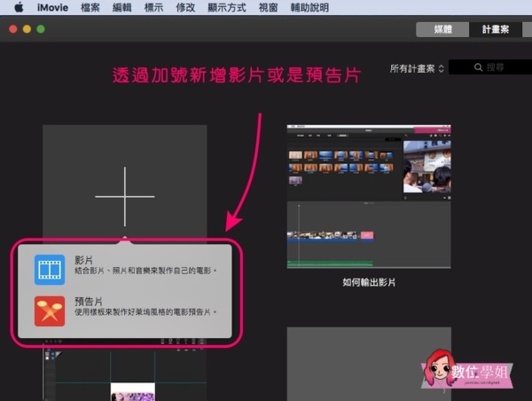Open the 檔案 menu

pyautogui.click(x=90, y=8)
